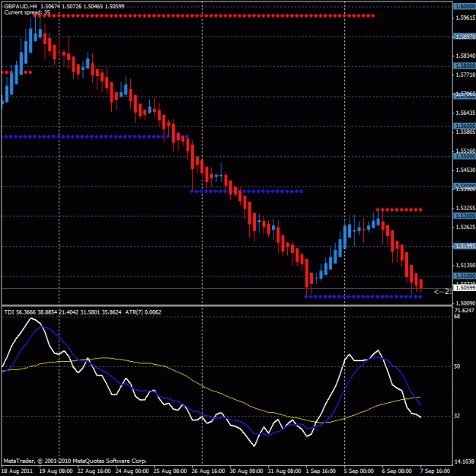Click the highlighted 1.58970 level label

[465, 37]
